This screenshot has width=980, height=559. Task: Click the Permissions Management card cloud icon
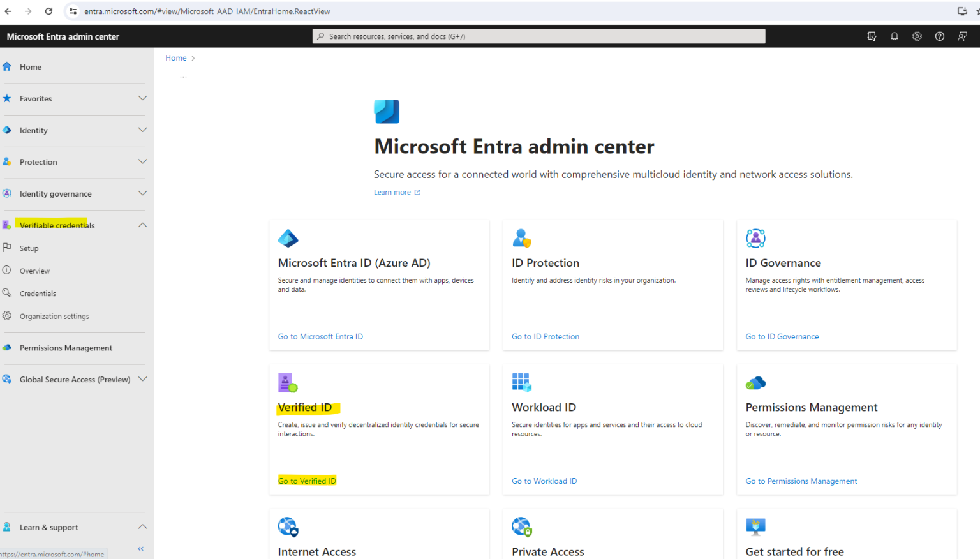point(755,383)
